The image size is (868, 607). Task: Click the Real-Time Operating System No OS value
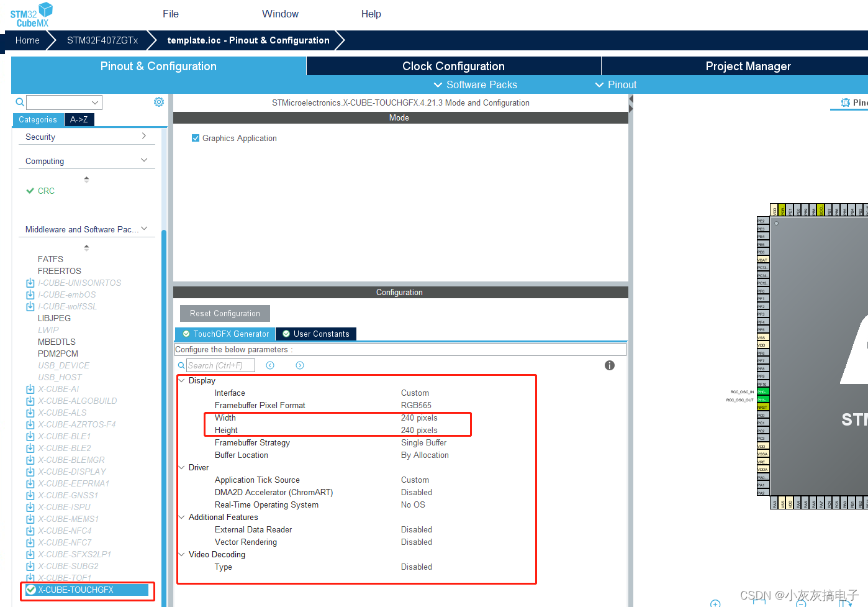tap(413, 504)
